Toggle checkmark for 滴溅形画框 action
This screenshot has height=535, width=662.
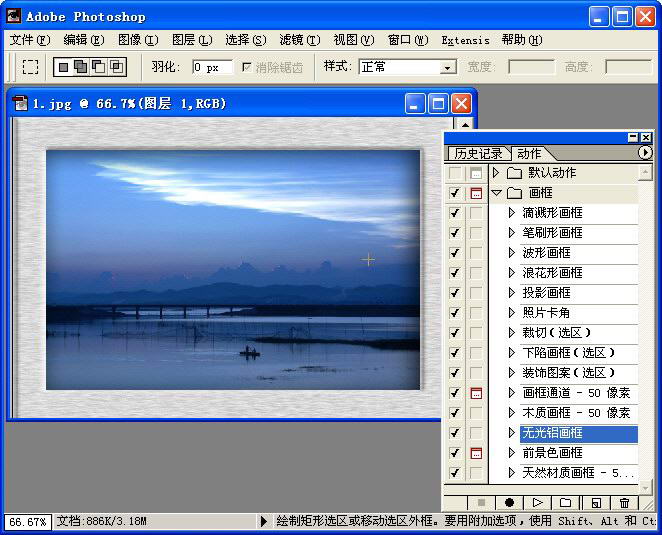pyautogui.click(x=455, y=213)
